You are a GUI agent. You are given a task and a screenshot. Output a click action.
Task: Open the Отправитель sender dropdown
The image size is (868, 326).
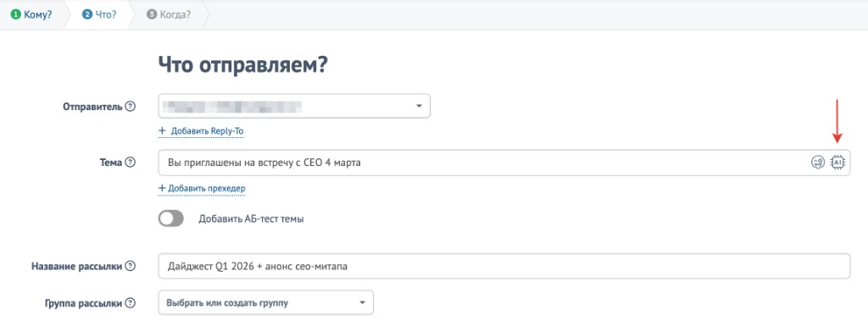tap(294, 106)
